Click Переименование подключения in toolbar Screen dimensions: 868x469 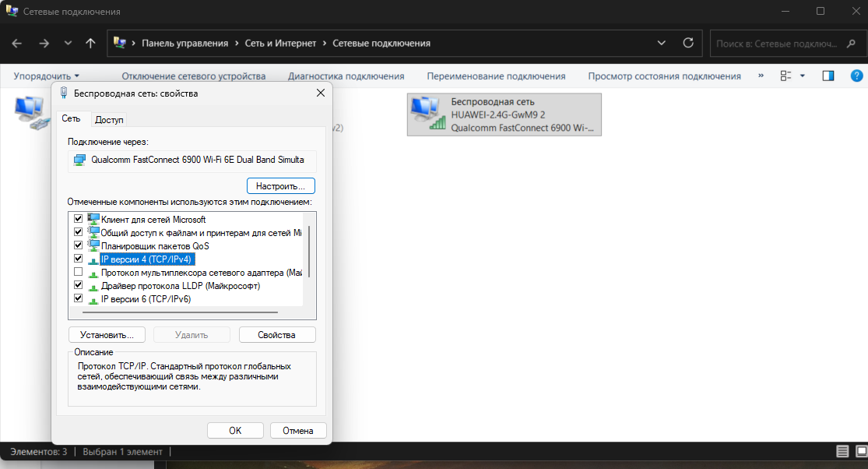click(x=496, y=76)
